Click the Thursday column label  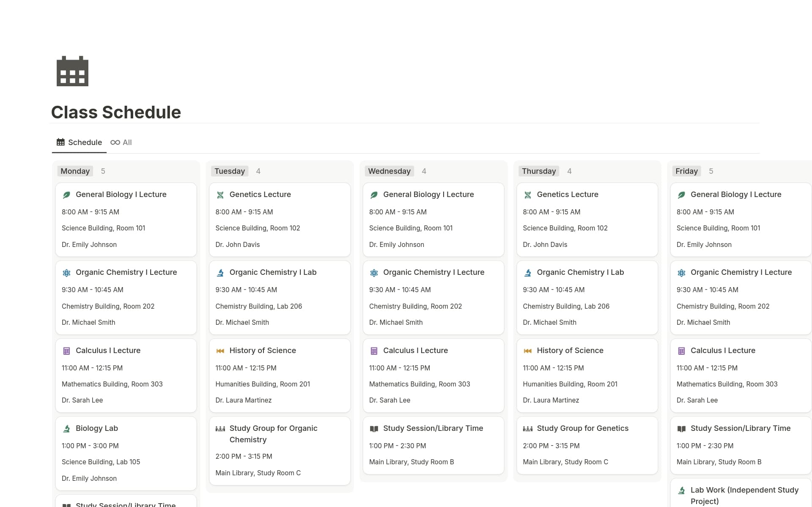click(538, 171)
